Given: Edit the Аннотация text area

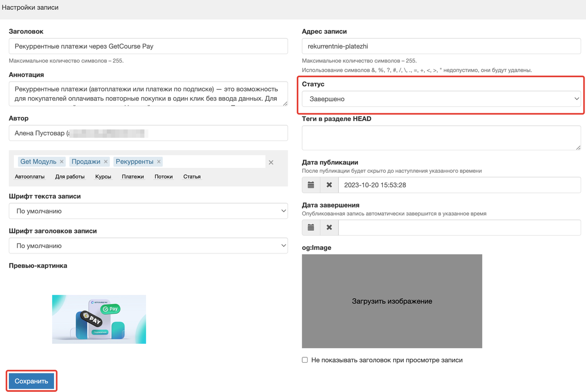Looking at the screenshot, I should click(x=148, y=94).
